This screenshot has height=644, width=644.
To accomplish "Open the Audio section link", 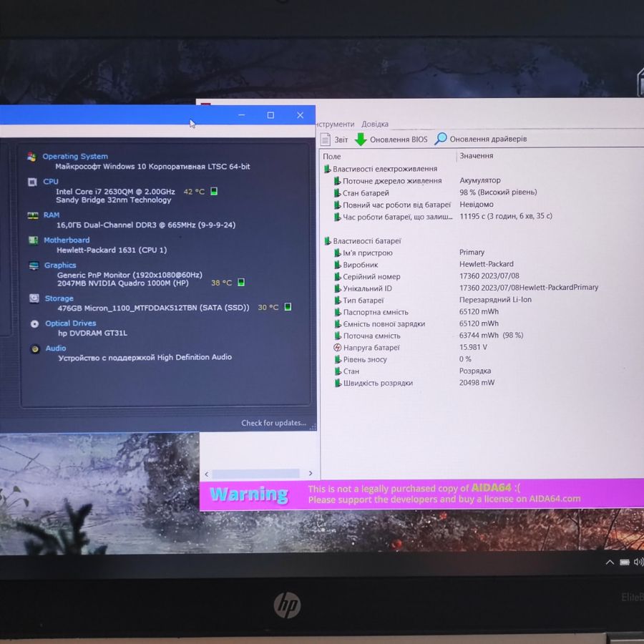I will pos(56,348).
